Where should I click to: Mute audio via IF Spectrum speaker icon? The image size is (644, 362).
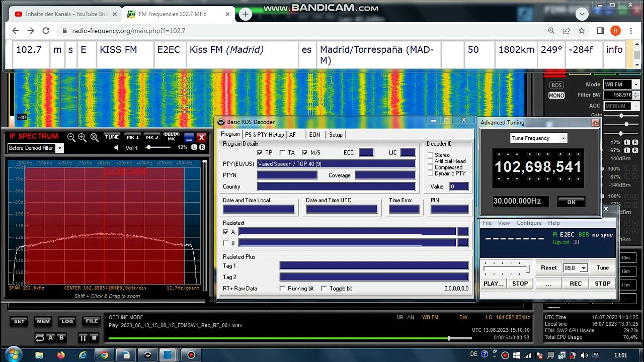pos(116,148)
